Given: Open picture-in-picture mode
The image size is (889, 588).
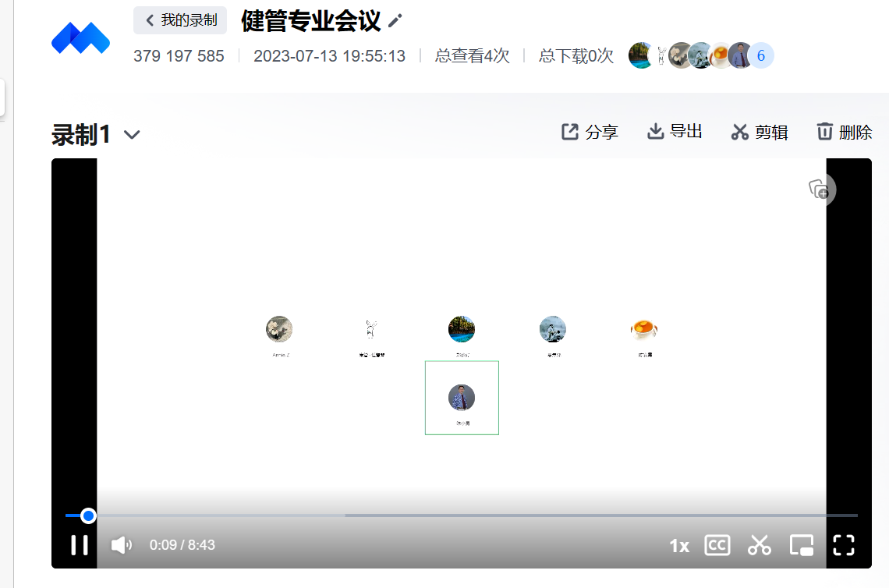Looking at the screenshot, I should [802, 545].
